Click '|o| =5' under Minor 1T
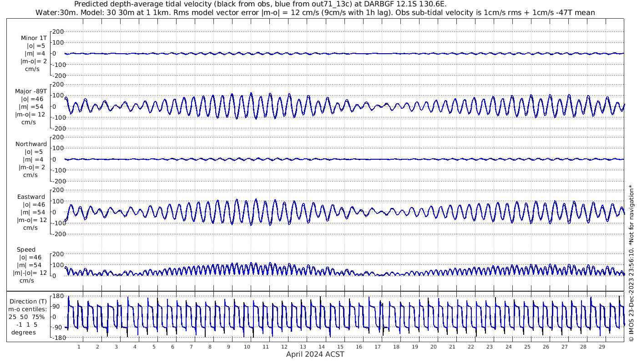The width and height of the screenshot is (637, 364). pyautogui.click(x=35, y=45)
